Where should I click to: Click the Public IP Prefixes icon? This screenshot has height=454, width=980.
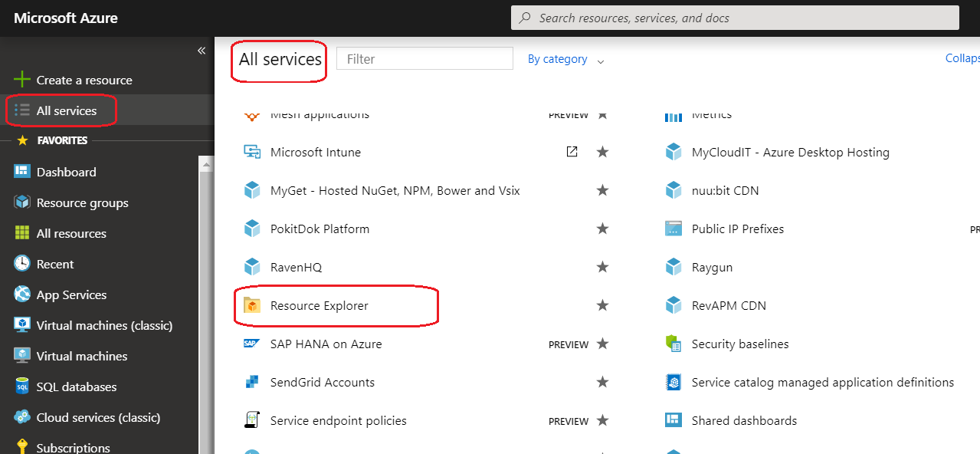[x=674, y=229]
